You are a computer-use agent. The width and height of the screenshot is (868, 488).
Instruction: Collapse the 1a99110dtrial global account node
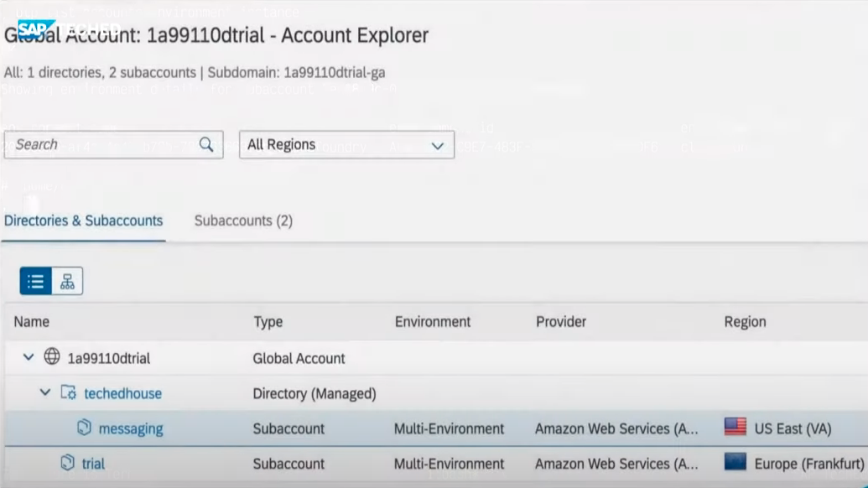point(29,357)
